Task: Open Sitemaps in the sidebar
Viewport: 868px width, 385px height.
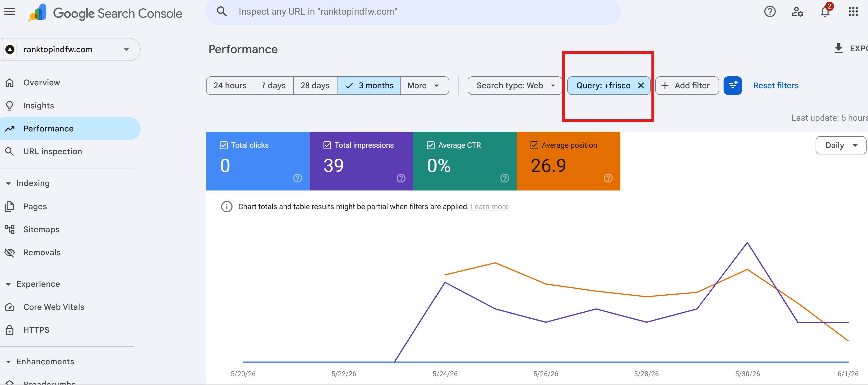Action: [70, 229]
